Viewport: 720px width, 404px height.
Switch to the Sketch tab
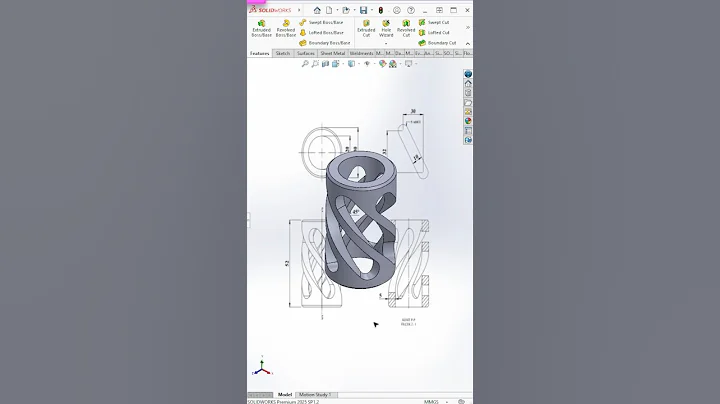[283, 53]
